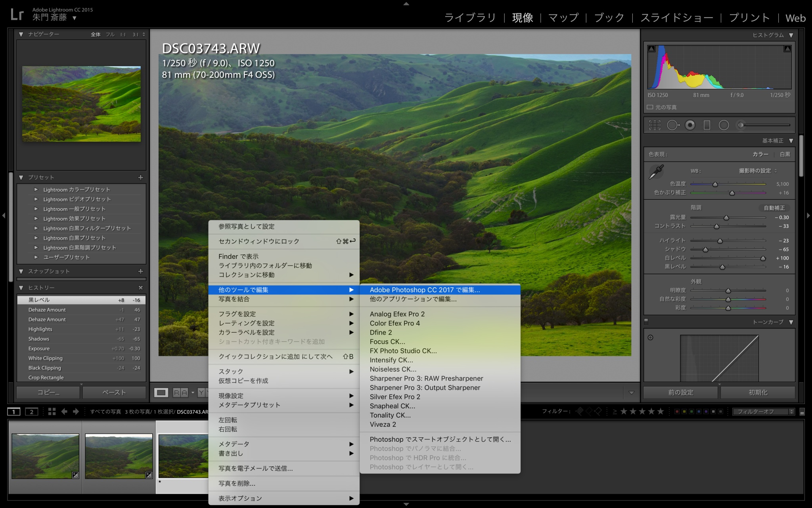This screenshot has height=508, width=812.
Task: Clear history with the X icon
Action: coord(140,287)
